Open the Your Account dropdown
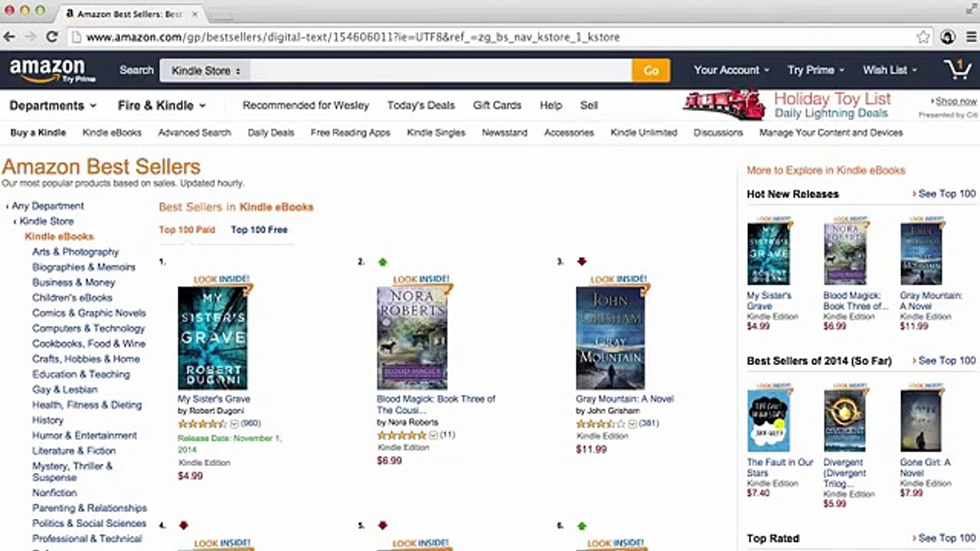This screenshot has width=980, height=551. [731, 70]
